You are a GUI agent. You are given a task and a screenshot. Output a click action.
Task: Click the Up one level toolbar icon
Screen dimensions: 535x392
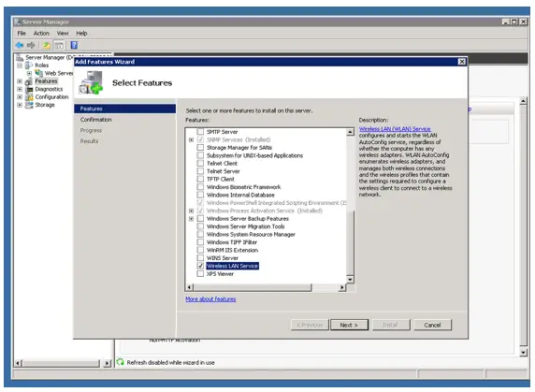47,45
